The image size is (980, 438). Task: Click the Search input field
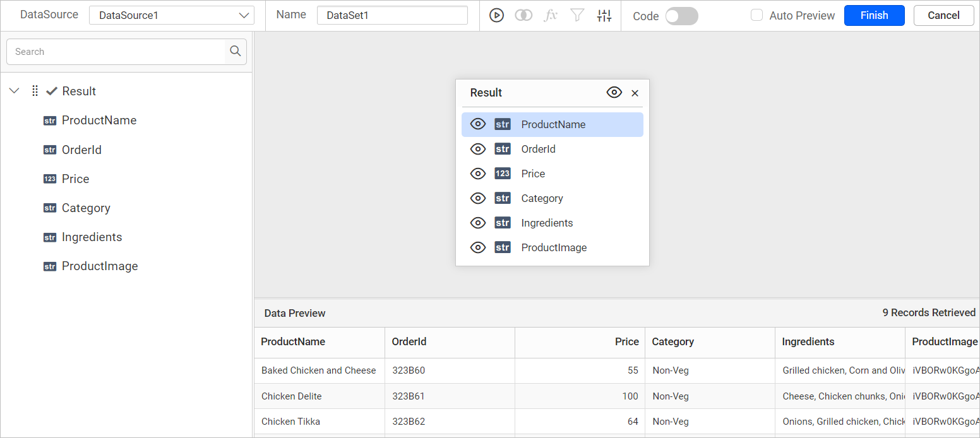116,52
